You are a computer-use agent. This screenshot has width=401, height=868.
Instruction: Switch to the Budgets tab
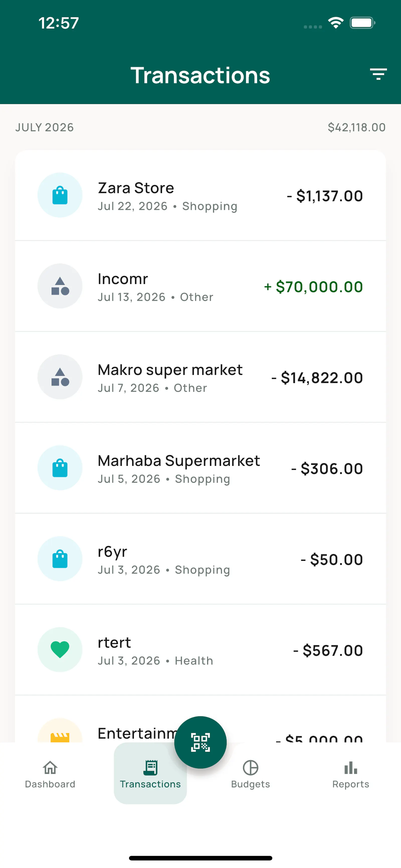coord(250,774)
